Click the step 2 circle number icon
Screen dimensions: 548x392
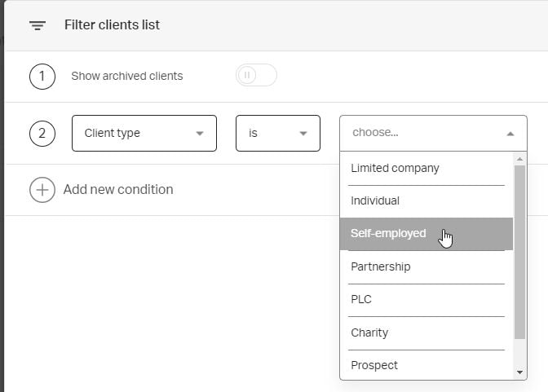[x=42, y=133]
